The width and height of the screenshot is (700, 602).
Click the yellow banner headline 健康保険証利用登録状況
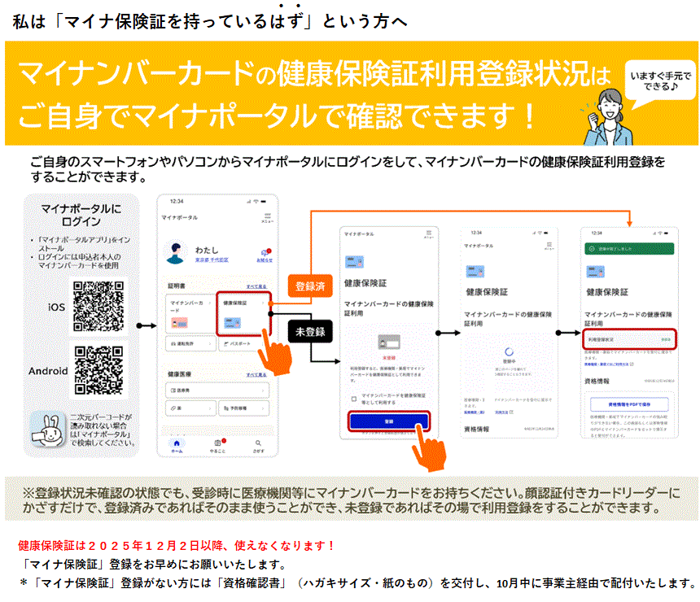[433, 73]
